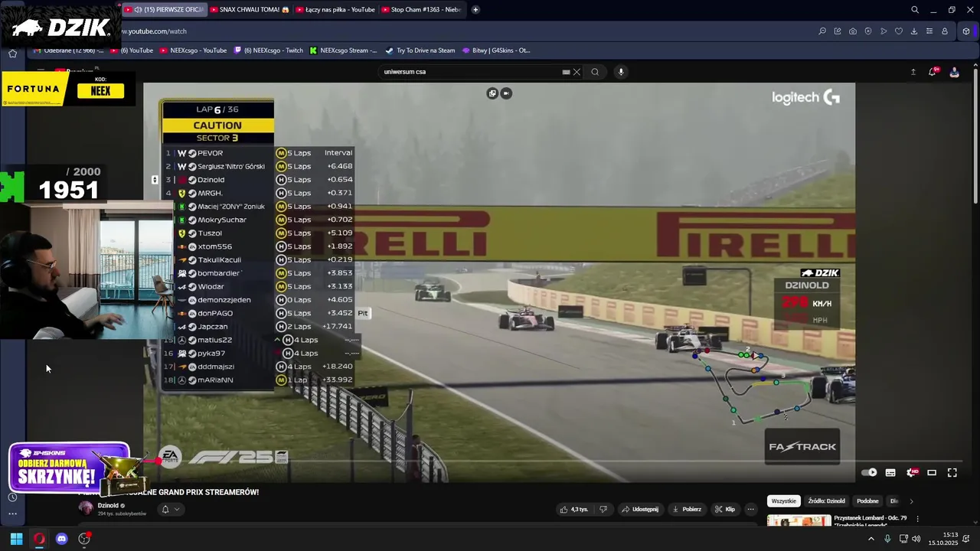This screenshot has width=980, height=551.
Task: Open Bitwy G4Skins bookmark
Action: pyautogui.click(x=496, y=51)
